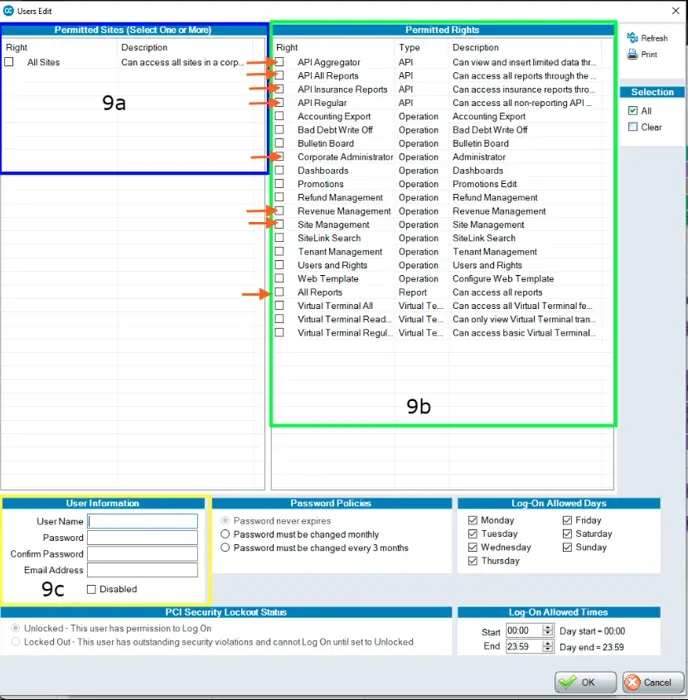688x700 pixels.
Task: Click the Print icon
Action: click(x=632, y=54)
